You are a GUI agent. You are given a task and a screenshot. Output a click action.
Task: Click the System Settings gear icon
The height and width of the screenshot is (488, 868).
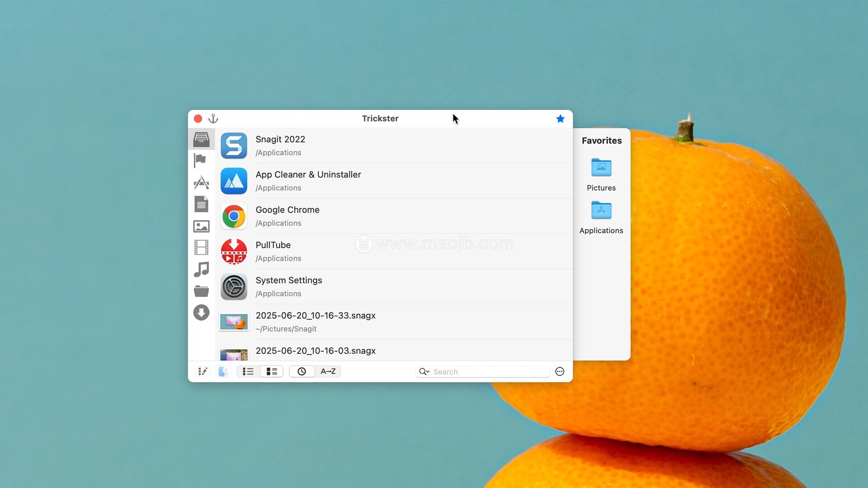[x=234, y=286]
